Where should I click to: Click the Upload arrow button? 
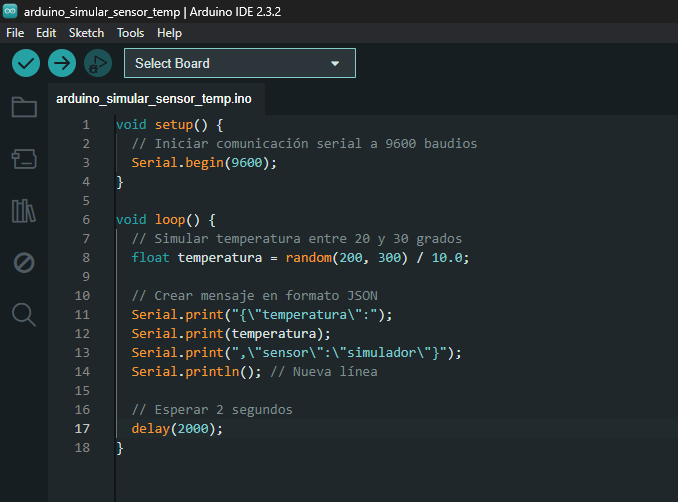62,63
